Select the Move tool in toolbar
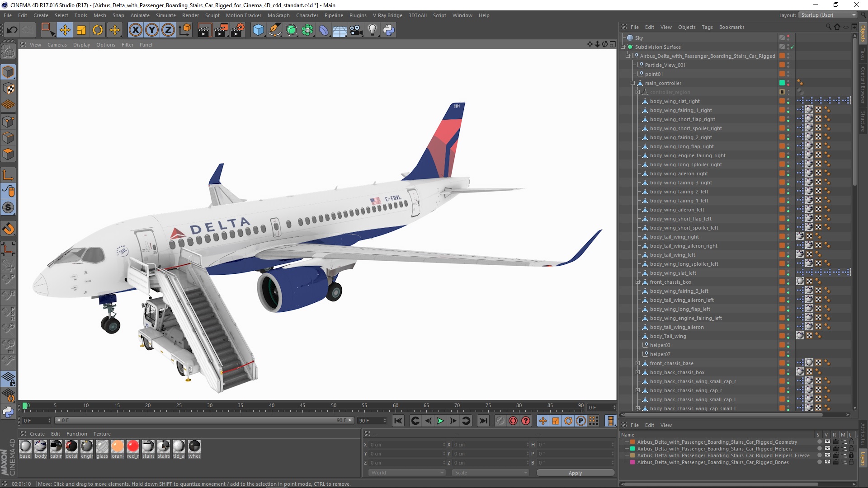This screenshot has width=868, height=488. coord(65,30)
